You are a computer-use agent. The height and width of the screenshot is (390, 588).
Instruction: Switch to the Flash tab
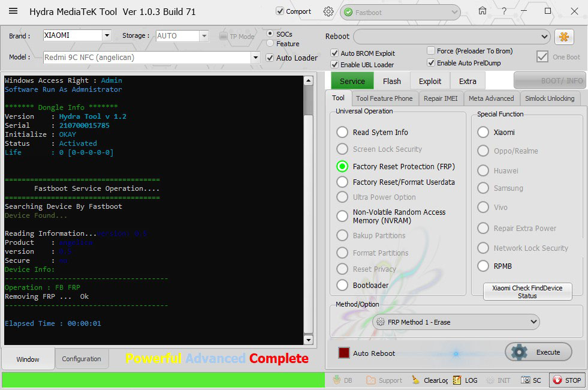392,81
